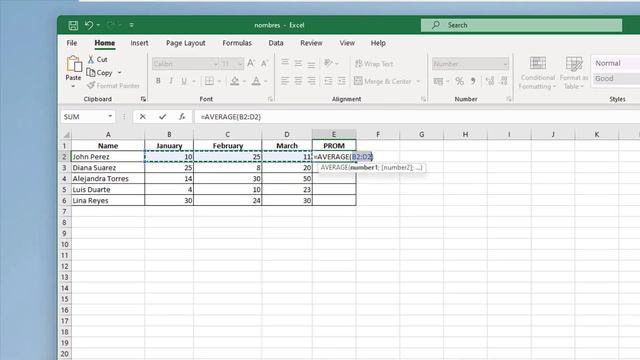Toggle Bold formatting

(x=158, y=81)
